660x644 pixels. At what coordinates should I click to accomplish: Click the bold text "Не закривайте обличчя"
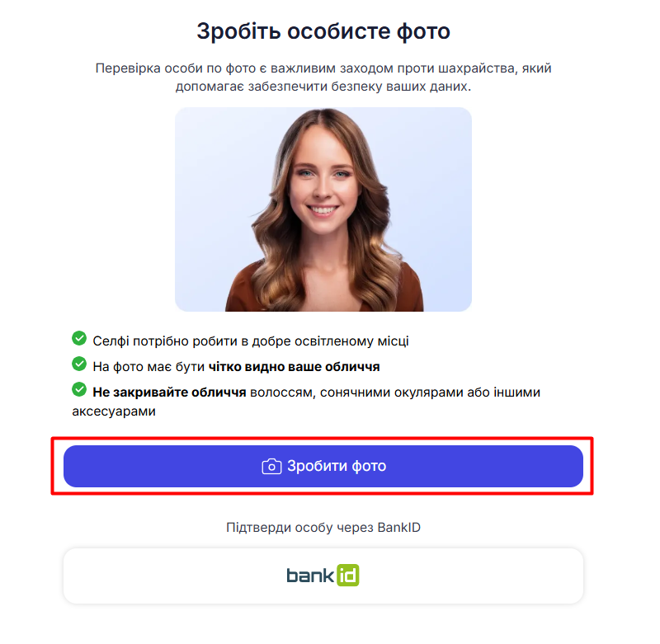[x=169, y=392]
